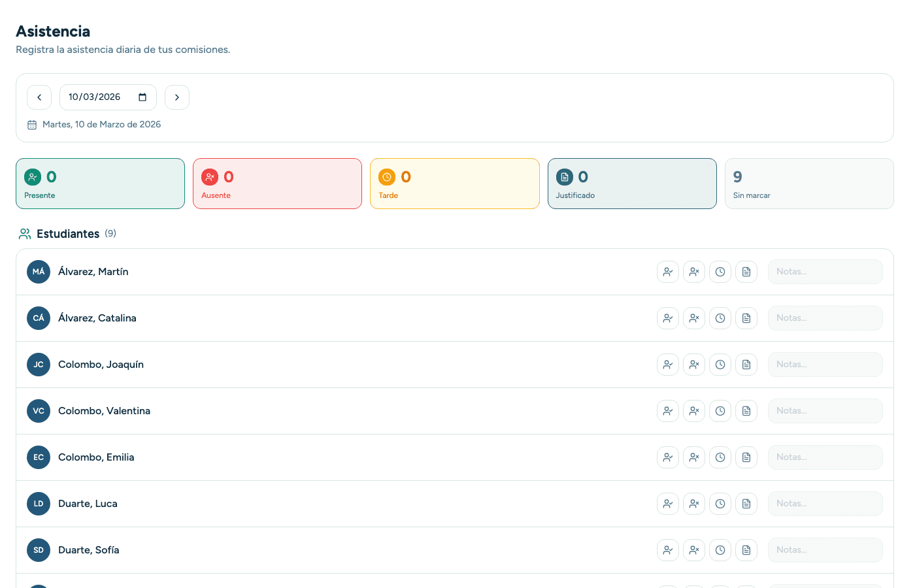Mark Duarte, Luca as justified
Viewport: 915px width, 588px height.
click(746, 504)
